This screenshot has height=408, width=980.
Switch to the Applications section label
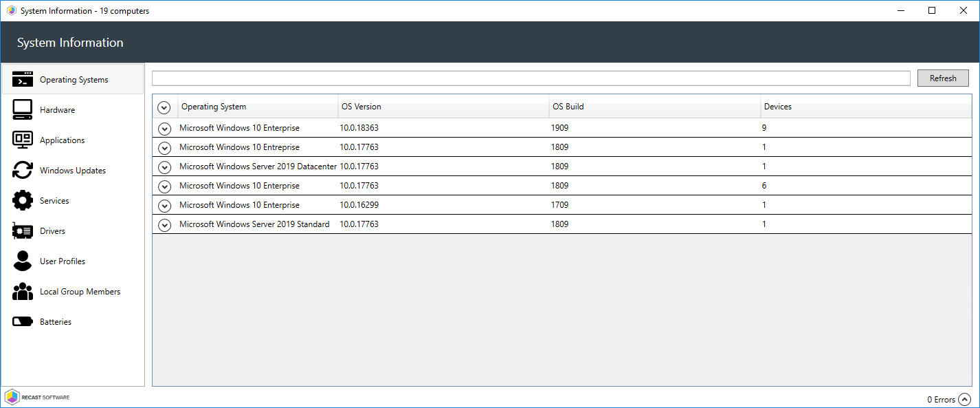click(63, 140)
